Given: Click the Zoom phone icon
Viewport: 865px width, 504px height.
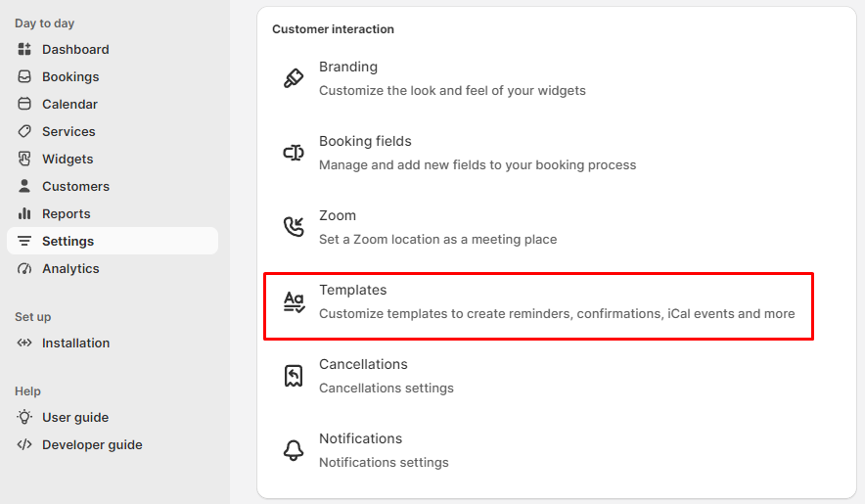Looking at the screenshot, I should (294, 227).
